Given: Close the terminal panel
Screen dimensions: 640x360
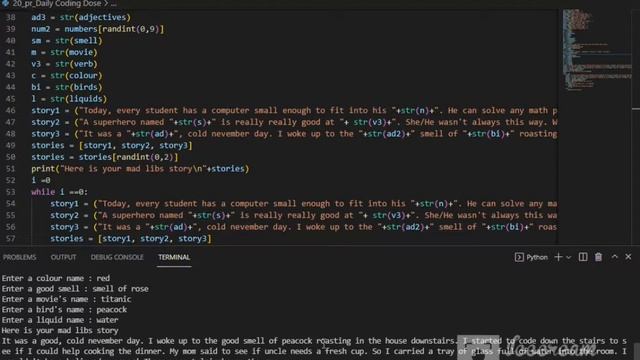Looking at the screenshot, I should point(628,256).
